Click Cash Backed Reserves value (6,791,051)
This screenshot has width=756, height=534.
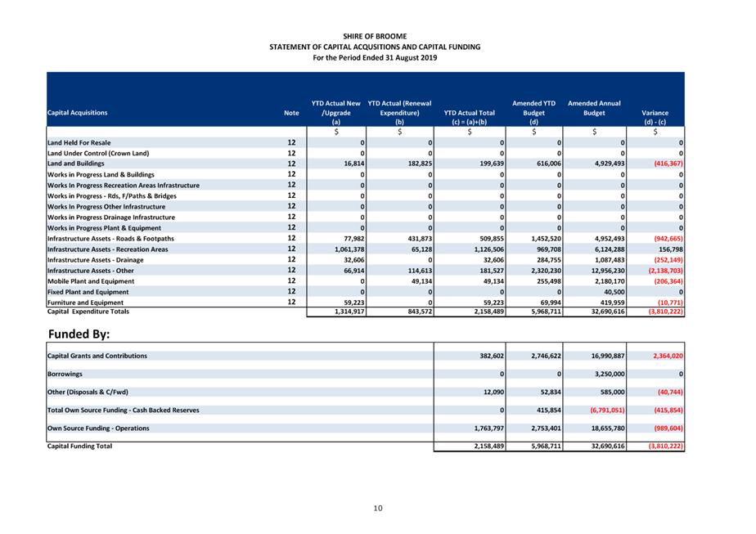pos(607,411)
